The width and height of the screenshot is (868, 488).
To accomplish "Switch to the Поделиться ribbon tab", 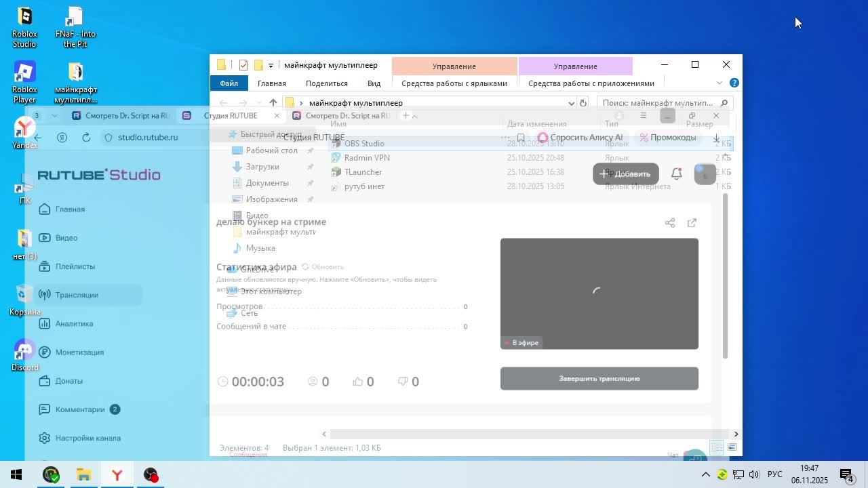I will click(x=327, y=83).
